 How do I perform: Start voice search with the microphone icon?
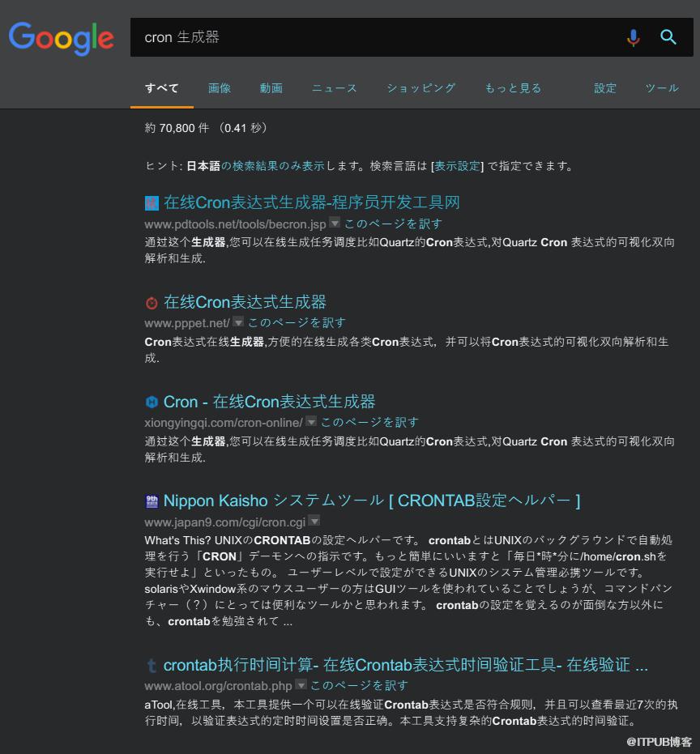(x=633, y=37)
